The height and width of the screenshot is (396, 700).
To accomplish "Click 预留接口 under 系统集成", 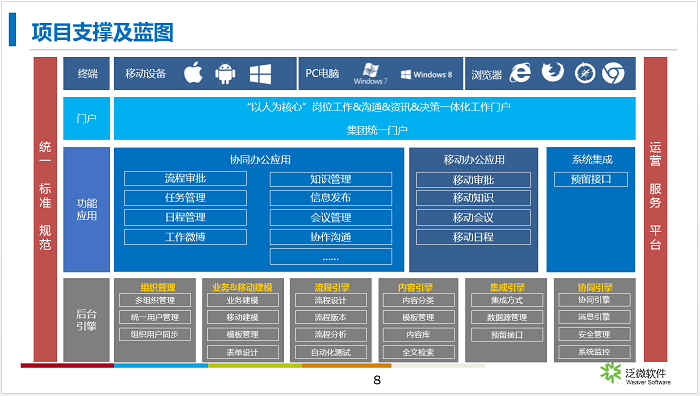I will 591,179.
